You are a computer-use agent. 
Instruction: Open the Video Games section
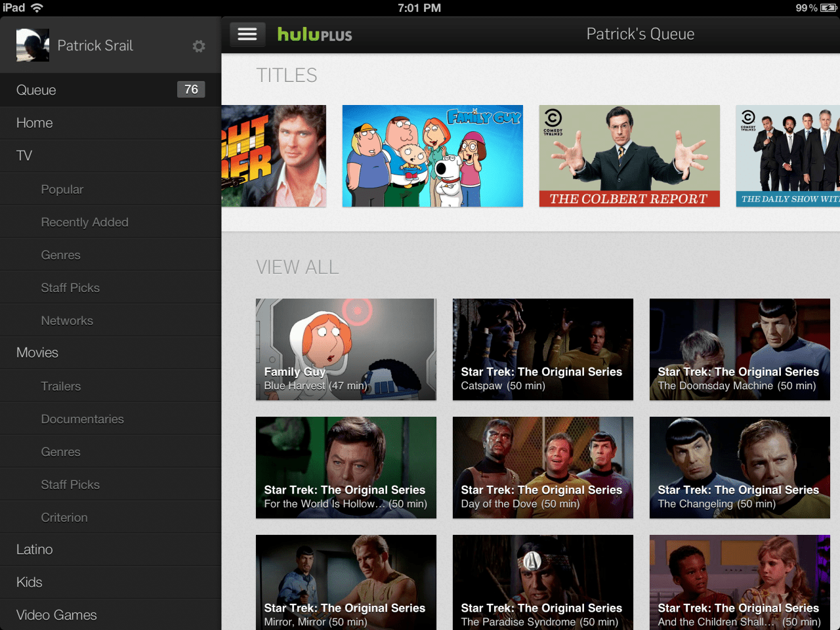(x=56, y=615)
